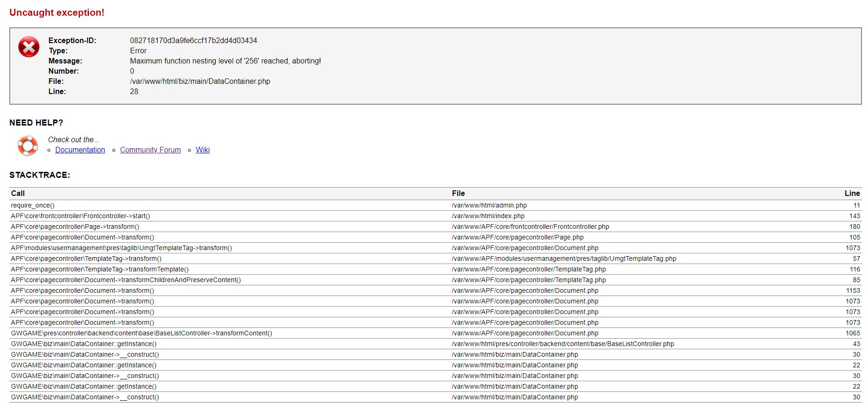Click the 'STACKTRACE:' heading
The height and width of the screenshot is (403, 868).
coord(40,175)
